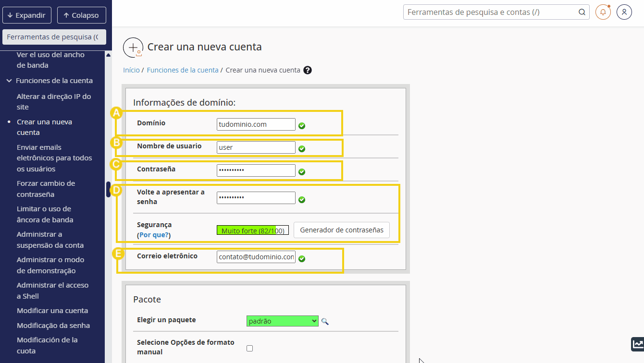Screen dimensions: 644x363
Task: Click the help question mark icon
Action: [x=308, y=70]
